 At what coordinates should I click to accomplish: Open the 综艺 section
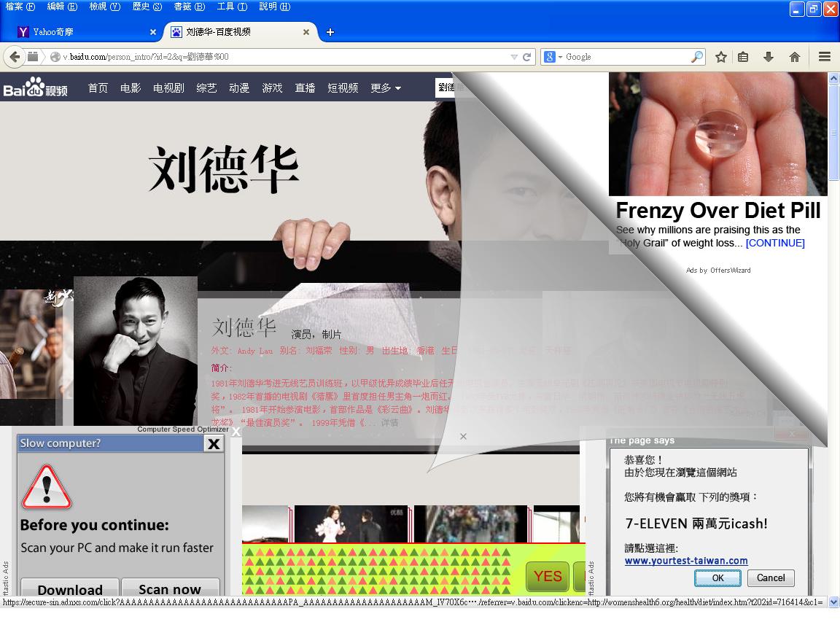tap(207, 87)
